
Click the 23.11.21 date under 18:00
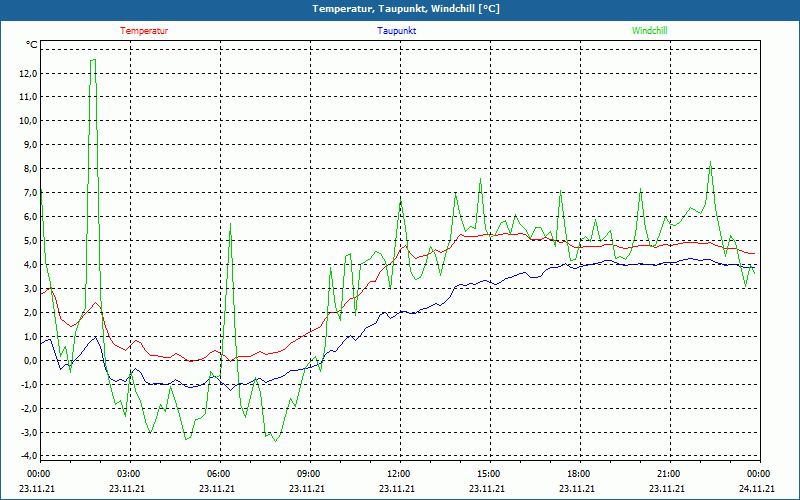pos(577,488)
